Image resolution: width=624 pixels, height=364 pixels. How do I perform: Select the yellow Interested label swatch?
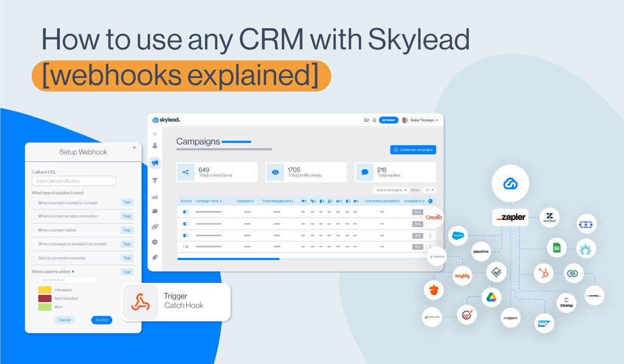[x=45, y=290]
